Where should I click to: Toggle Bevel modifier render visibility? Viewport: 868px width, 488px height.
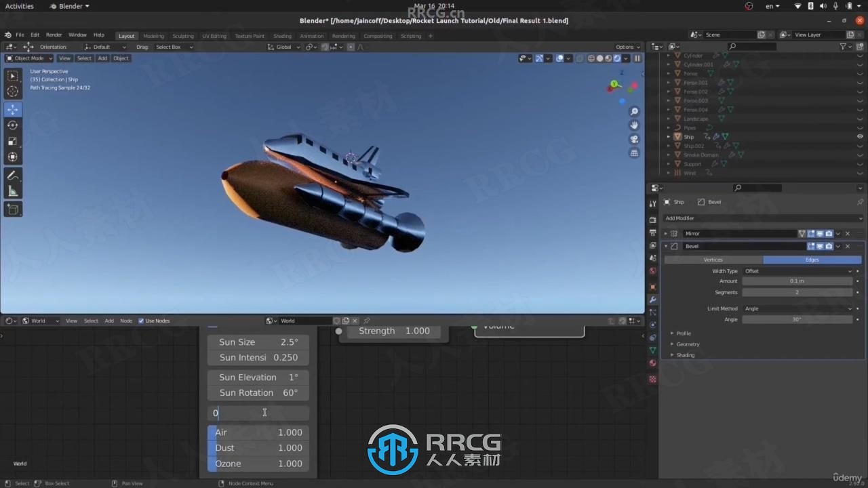[x=829, y=246]
